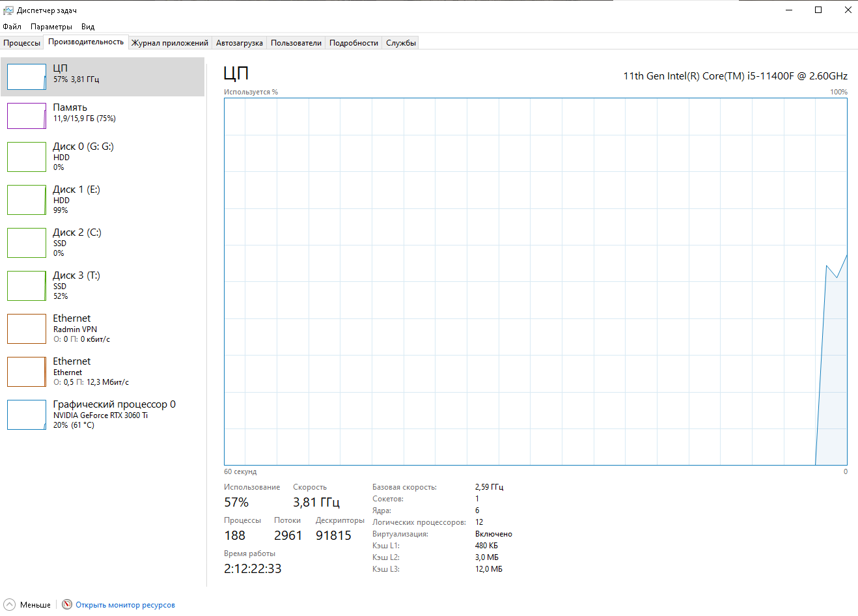Open the Вид menu
The image size is (858, 616).
point(88,27)
